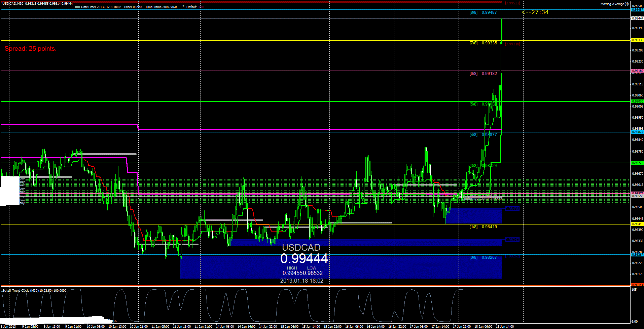Select the [0/8] 0.98267 level label
Screen dimensions: 644x329
click(x=483, y=257)
